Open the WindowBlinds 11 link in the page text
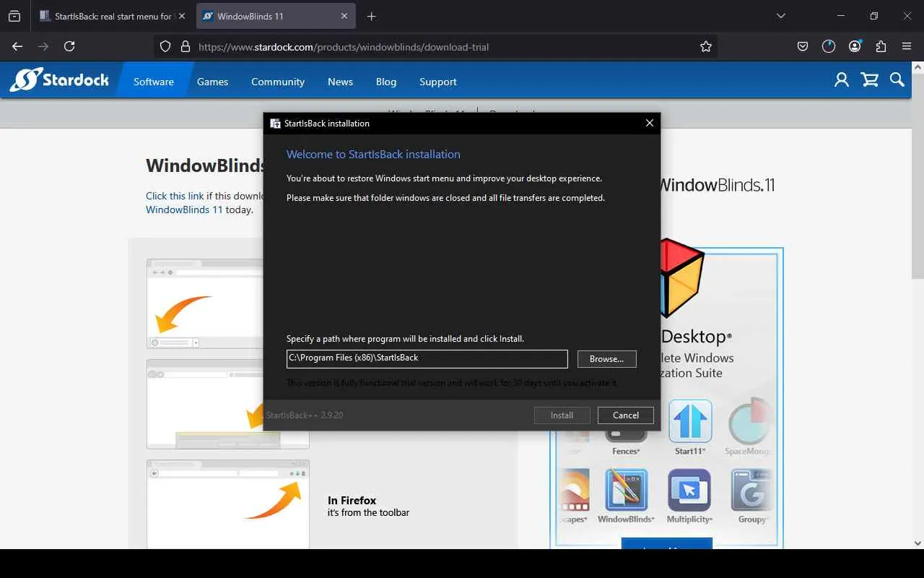The width and height of the screenshot is (924, 578). click(x=184, y=210)
